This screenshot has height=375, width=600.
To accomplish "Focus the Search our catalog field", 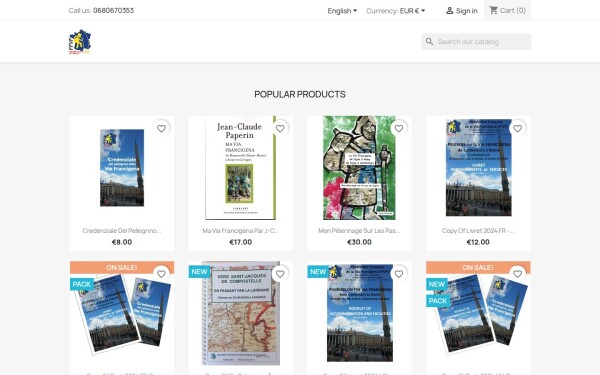I will [x=476, y=42].
